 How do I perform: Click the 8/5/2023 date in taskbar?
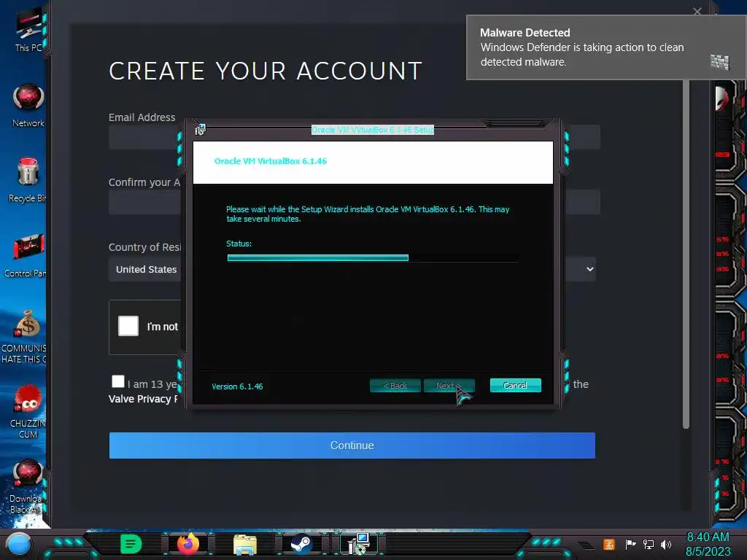click(x=708, y=551)
